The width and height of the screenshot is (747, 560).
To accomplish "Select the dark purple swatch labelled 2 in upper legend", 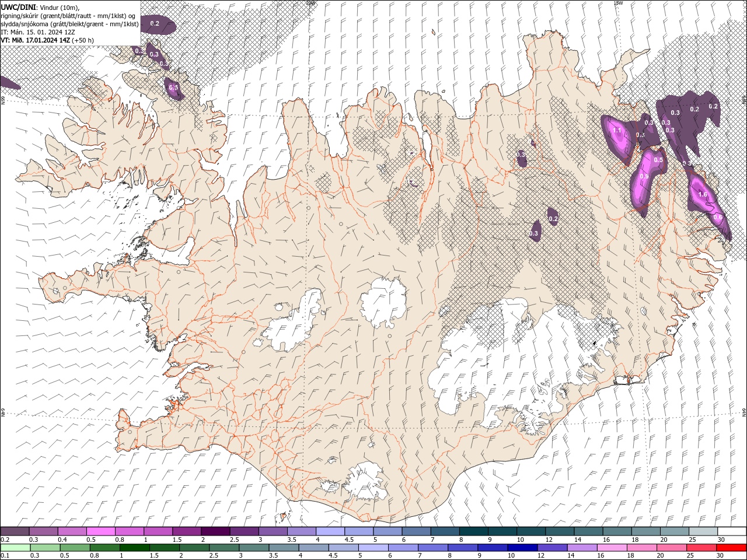I will coord(215,531).
